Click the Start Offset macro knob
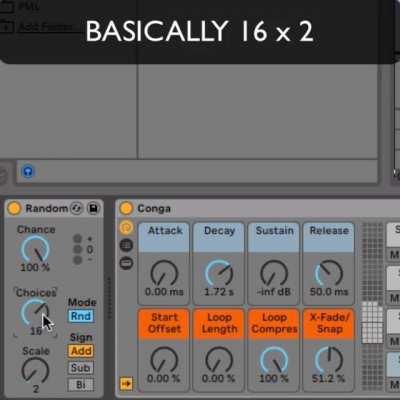Viewport: 400px width, 400px height. pyautogui.click(x=164, y=360)
